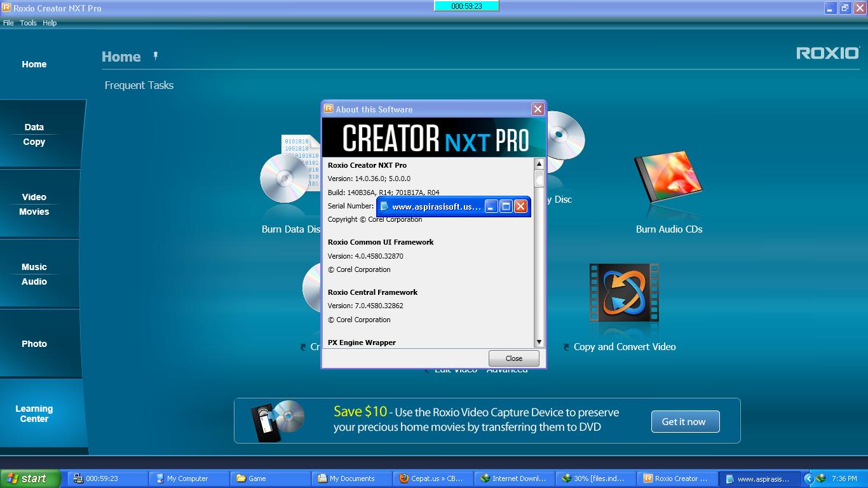The image size is (868, 488).
Task: Click the download manager tray icon
Action: click(x=821, y=479)
